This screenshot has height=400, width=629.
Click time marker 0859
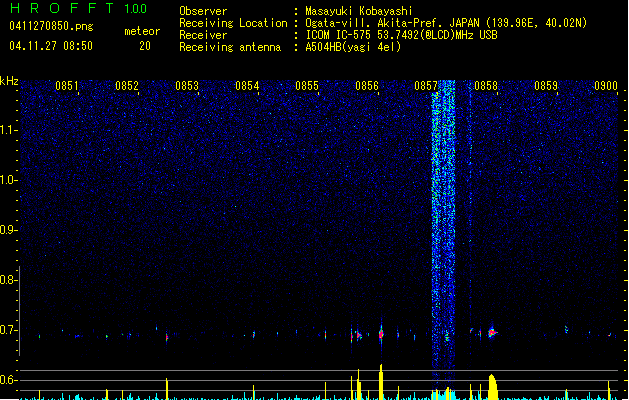click(546, 86)
